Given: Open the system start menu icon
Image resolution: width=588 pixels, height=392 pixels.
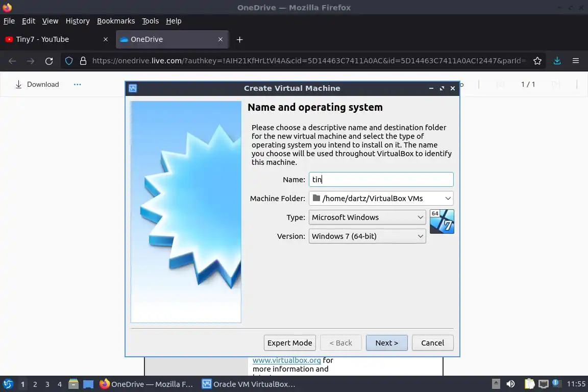Looking at the screenshot, I should click(8, 384).
